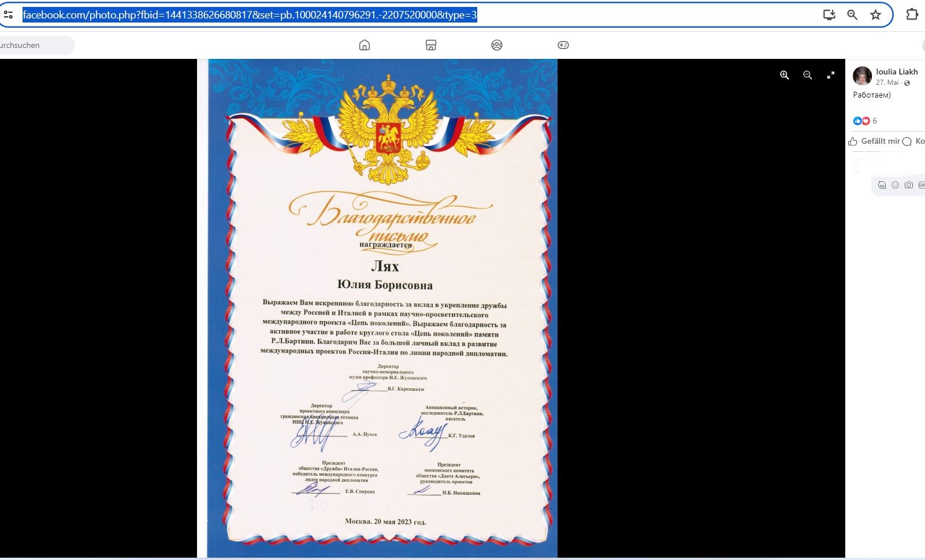Screen dimensions: 925x560
Task: Open Facebook Marketplace icon
Action: point(431,45)
